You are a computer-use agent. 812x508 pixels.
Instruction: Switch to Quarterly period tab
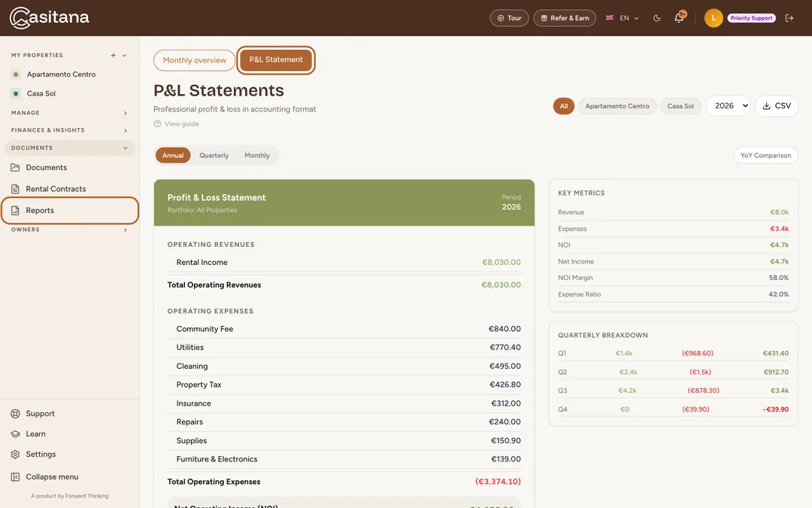pos(214,156)
